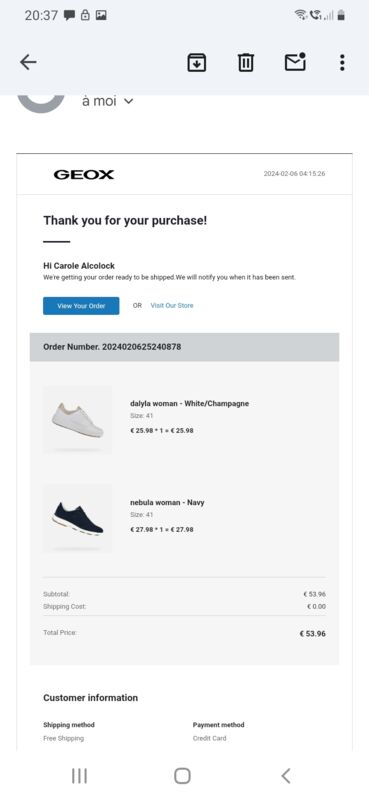This screenshot has width=369, height=800.
Task: Tap the sender avatar circle
Action: (x=41, y=104)
